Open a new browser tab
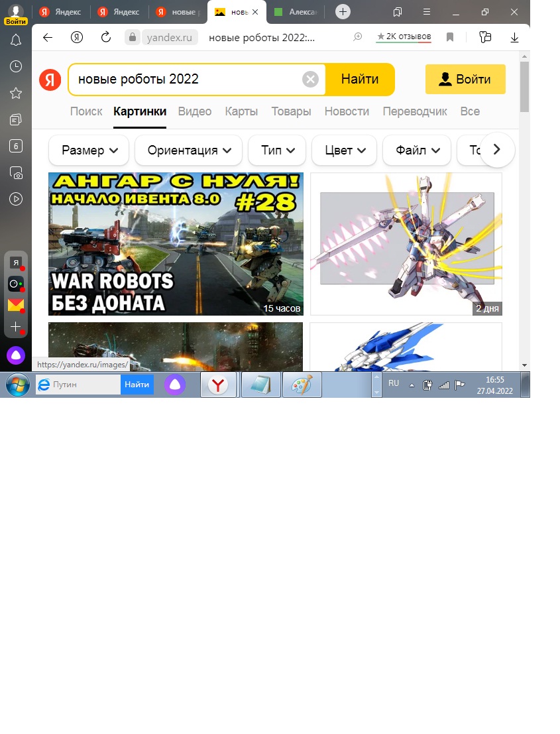This screenshot has height=734, width=560. [343, 12]
